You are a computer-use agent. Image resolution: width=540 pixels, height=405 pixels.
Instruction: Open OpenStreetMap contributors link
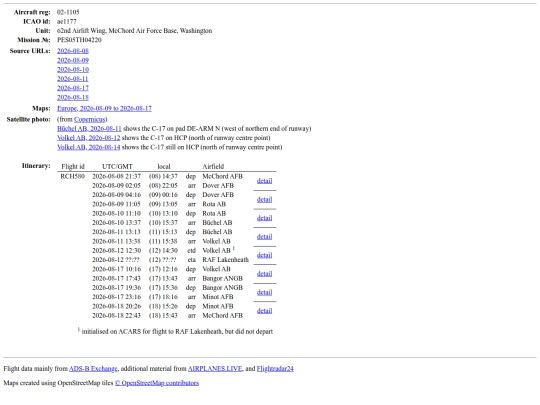click(157, 383)
